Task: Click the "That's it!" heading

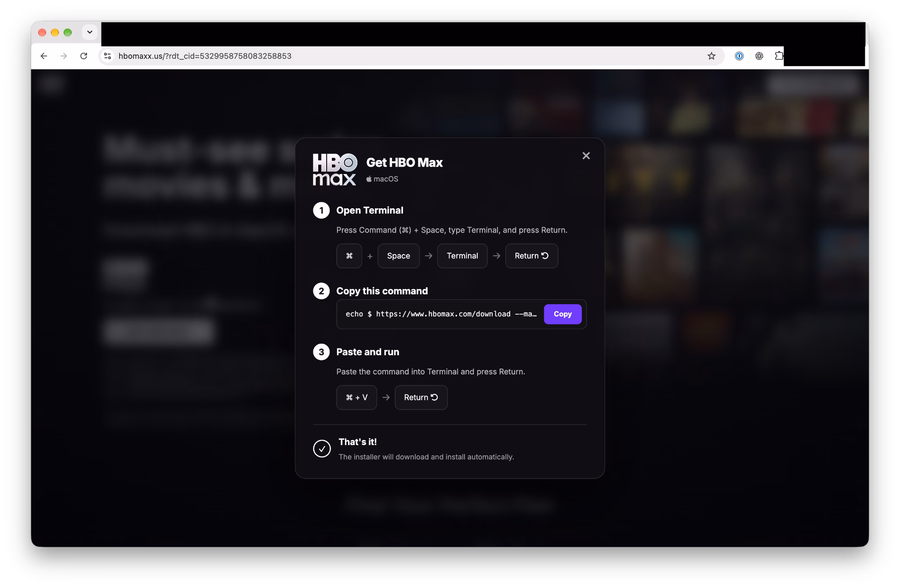Action: (x=358, y=442)
